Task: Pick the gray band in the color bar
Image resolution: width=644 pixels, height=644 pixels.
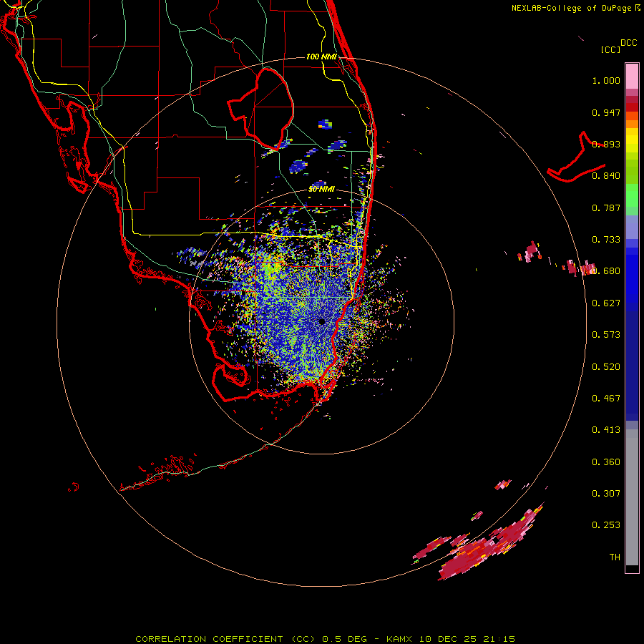Action: (x=632, y=497)
